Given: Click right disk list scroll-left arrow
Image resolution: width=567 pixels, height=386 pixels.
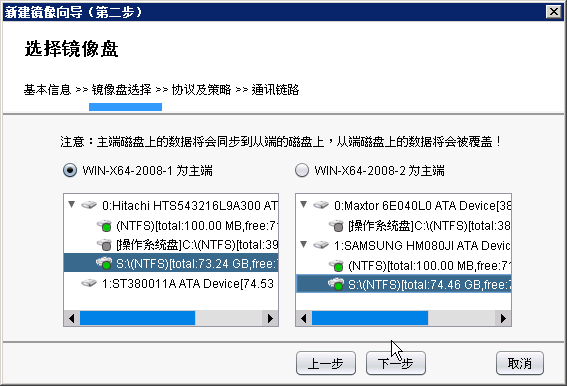Looking at the screenshot, I should [x=304, y=318].
